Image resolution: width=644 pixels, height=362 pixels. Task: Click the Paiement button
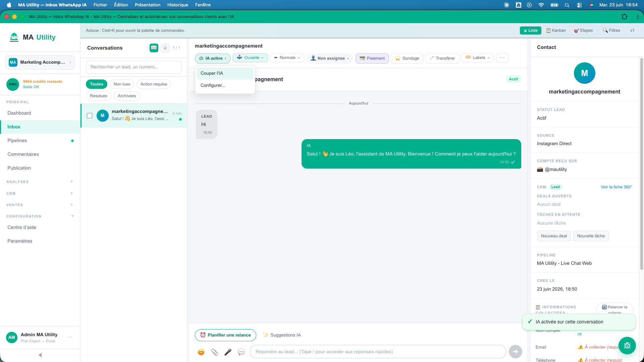point(372,58)
